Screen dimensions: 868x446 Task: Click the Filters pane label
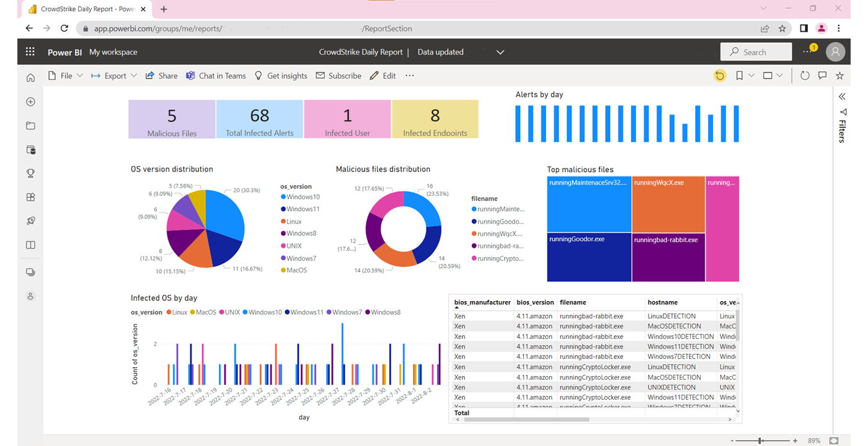(842, 131)
